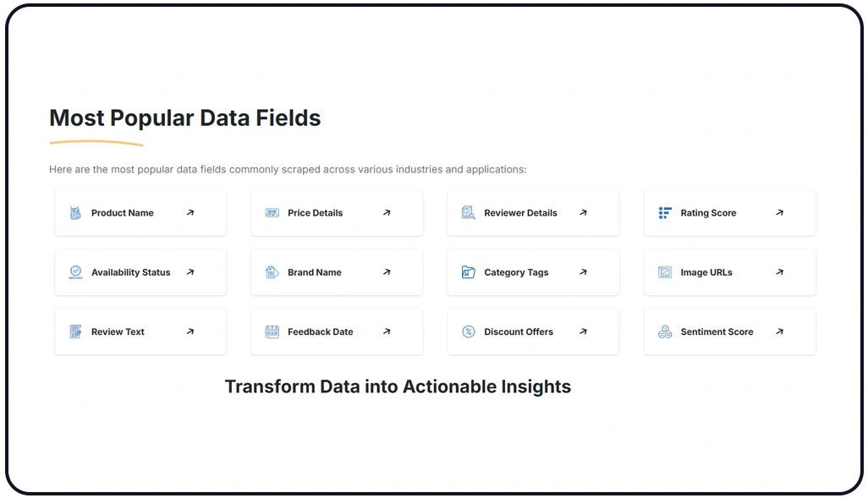Click the Availability Status card

tap(140, 272)
